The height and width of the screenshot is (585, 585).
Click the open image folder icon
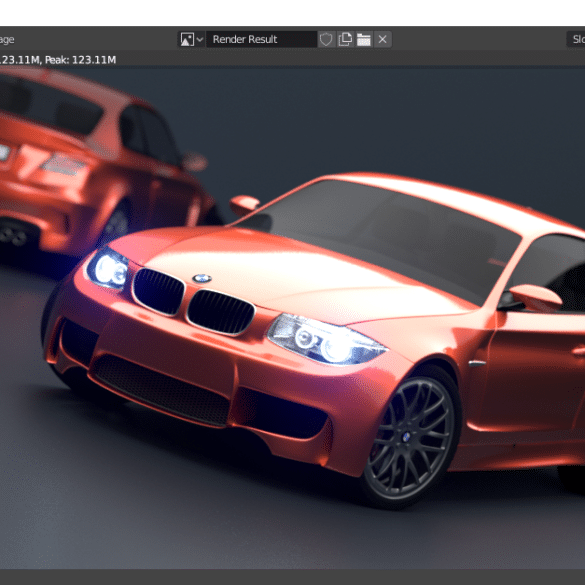pyautogui.click(x=364, y=39)
